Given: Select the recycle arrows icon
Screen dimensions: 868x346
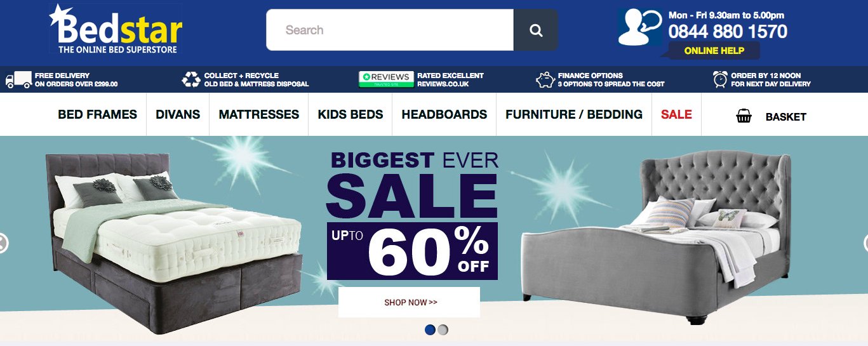Looking at the screenshot, I should [191, 80].
